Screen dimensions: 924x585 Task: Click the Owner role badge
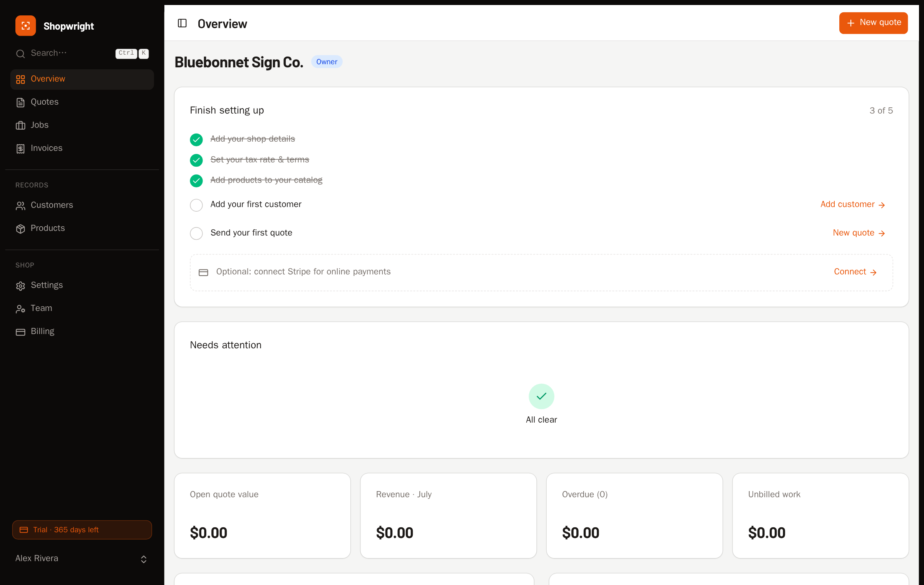pos(326,62)
